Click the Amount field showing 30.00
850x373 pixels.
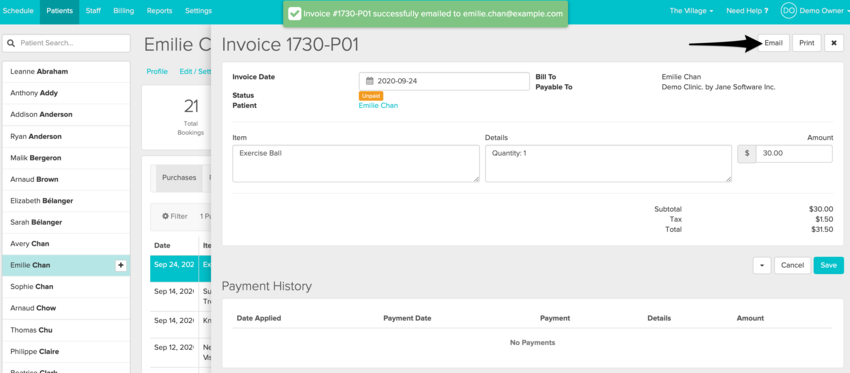click(x=794, y=153)
